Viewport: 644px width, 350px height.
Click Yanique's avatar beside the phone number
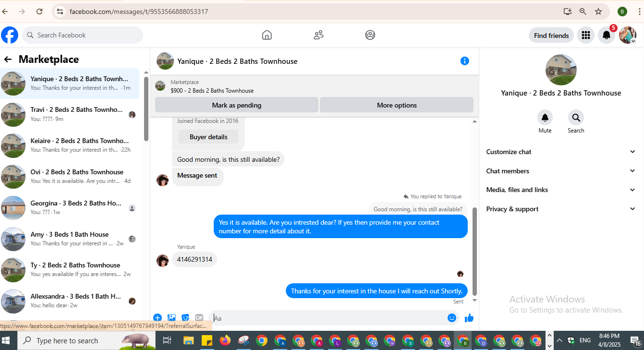[x=163, y=260]
